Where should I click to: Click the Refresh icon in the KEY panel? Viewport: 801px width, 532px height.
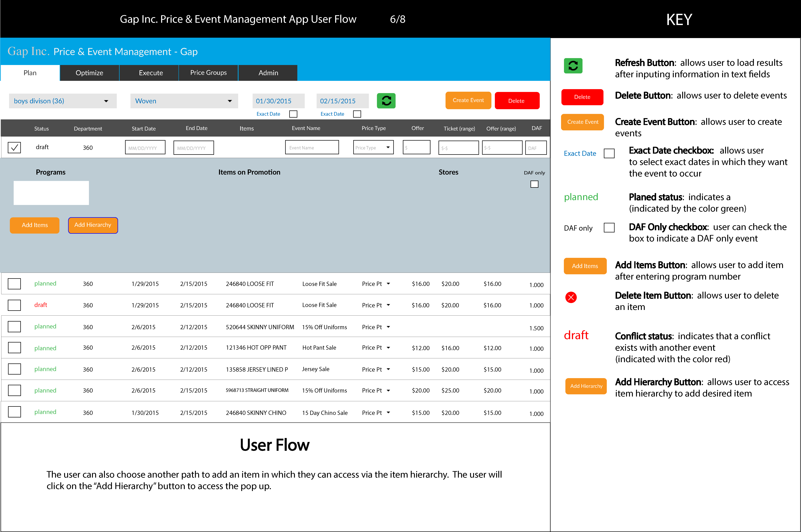573,66
